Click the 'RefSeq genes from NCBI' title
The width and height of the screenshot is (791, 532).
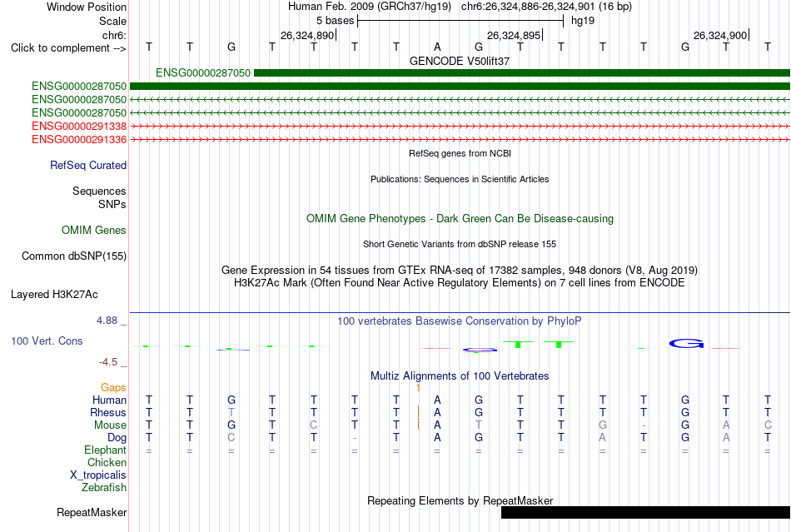coord(460,153)
